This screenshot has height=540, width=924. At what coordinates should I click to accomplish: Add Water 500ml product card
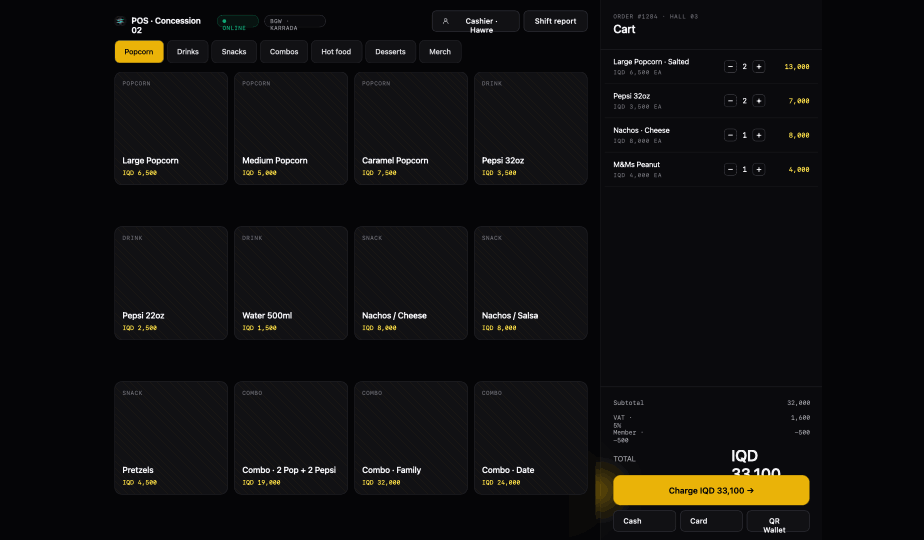(x=291, y=283)
